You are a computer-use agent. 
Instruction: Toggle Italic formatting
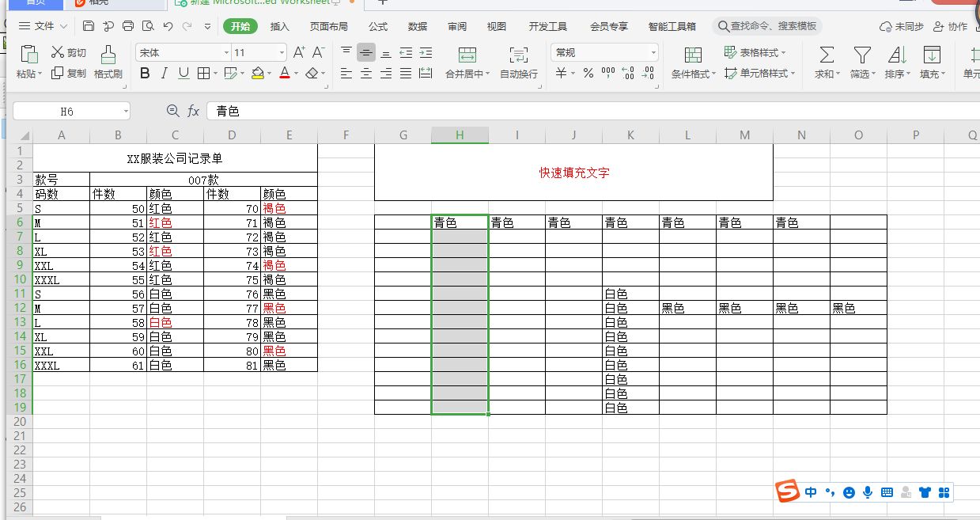(164, 74)
